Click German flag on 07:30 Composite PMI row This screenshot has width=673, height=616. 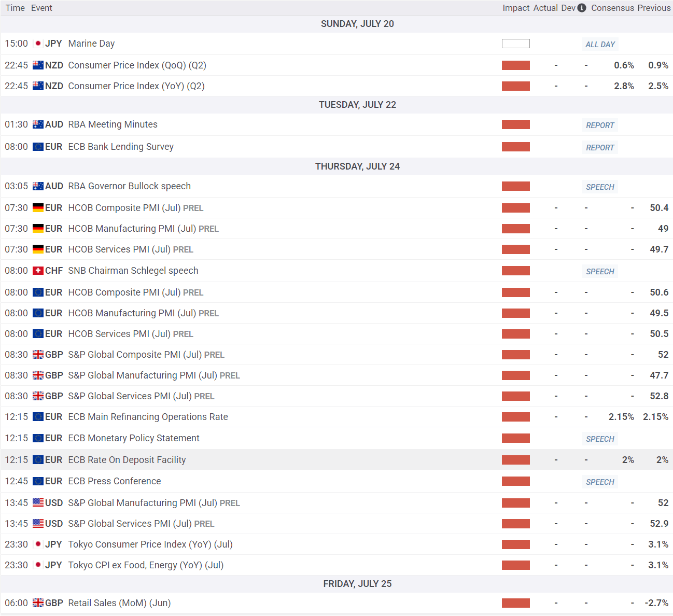(38, 208)
